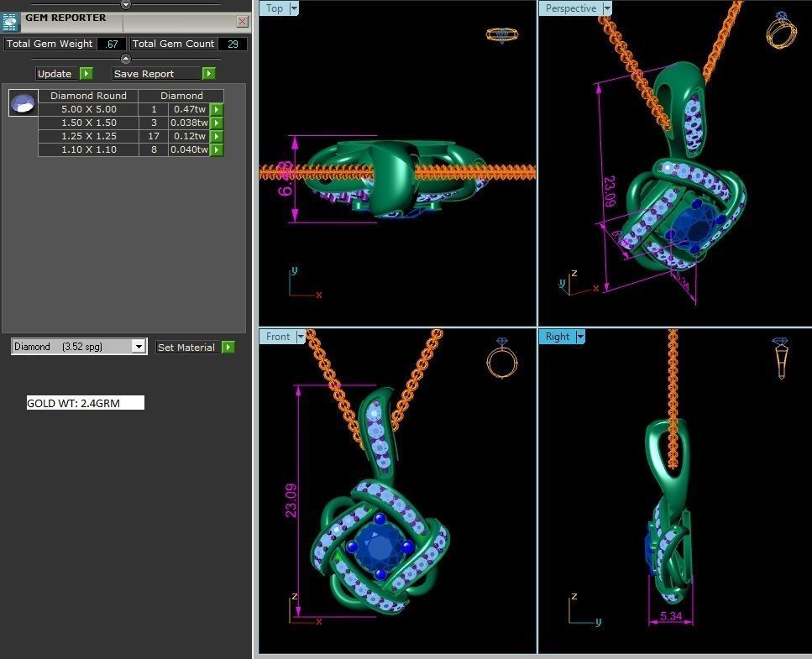This screenshot has height=659, width=812.
Task: Click green arrow next to Update
Action: (86, 74)
